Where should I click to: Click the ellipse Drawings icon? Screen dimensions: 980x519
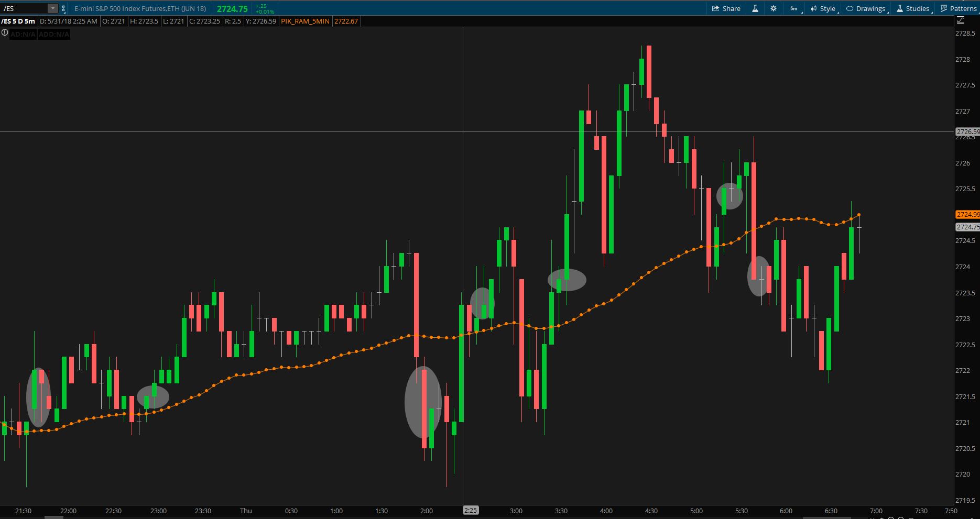pyautogui.click(x=850, y=8)
